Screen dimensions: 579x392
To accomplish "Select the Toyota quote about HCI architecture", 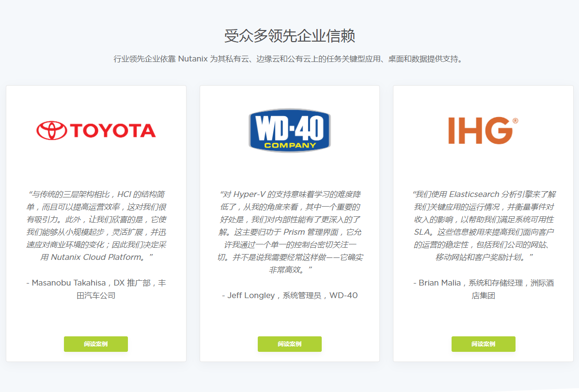I will pyautogui.click(x=96, y=226).
